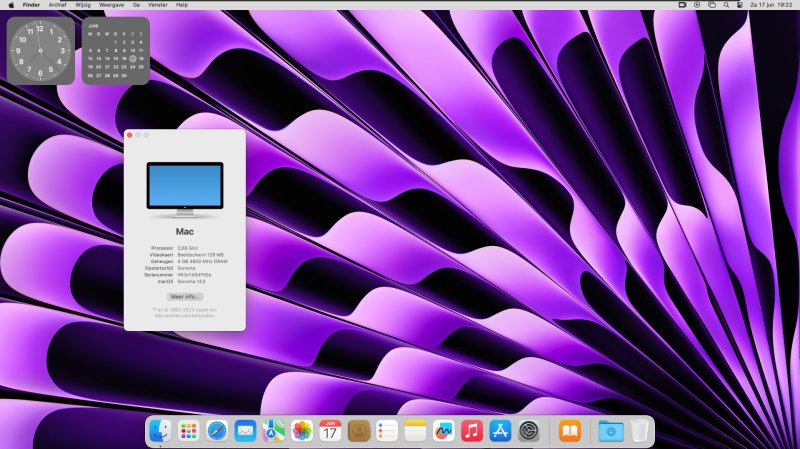Open the Weergave menu
This screenshot has height=449, width=800.
pyautogui.click(x=111, y=5)
